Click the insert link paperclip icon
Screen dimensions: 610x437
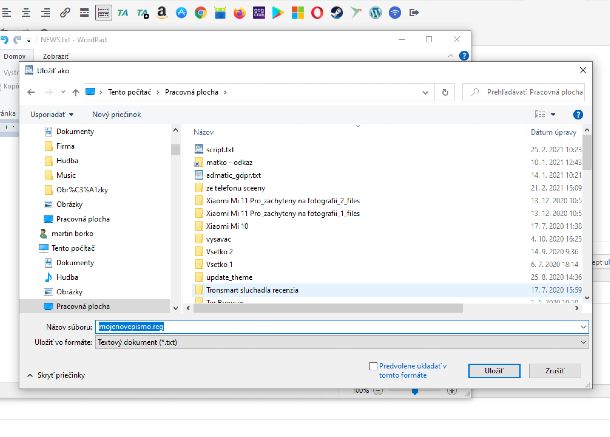(x=65, y=13)
